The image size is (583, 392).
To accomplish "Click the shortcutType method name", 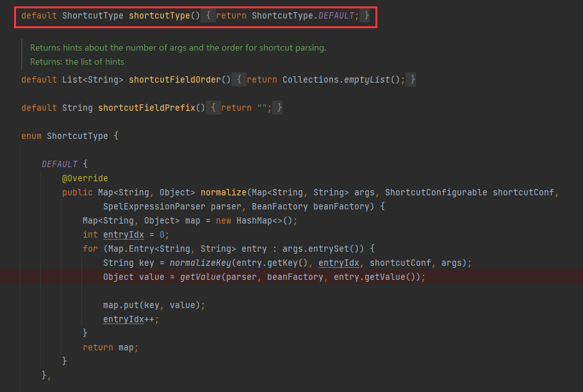I will click(x=160, y=16).
